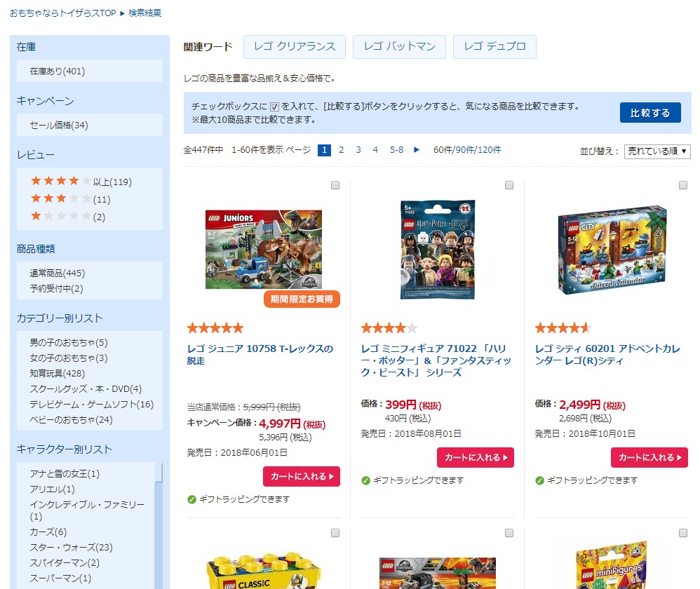This screenshot has height=589, width=700.
Task: Click star rating of LEGO City Advent Calendar
Action: click(563, 328)
